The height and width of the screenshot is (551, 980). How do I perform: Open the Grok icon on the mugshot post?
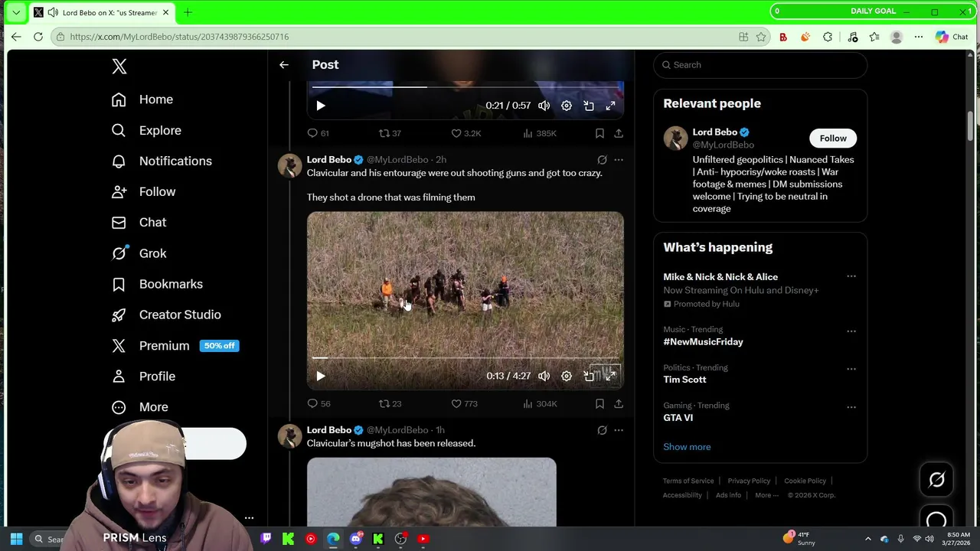pyautogui.click(x=602, y=430)
